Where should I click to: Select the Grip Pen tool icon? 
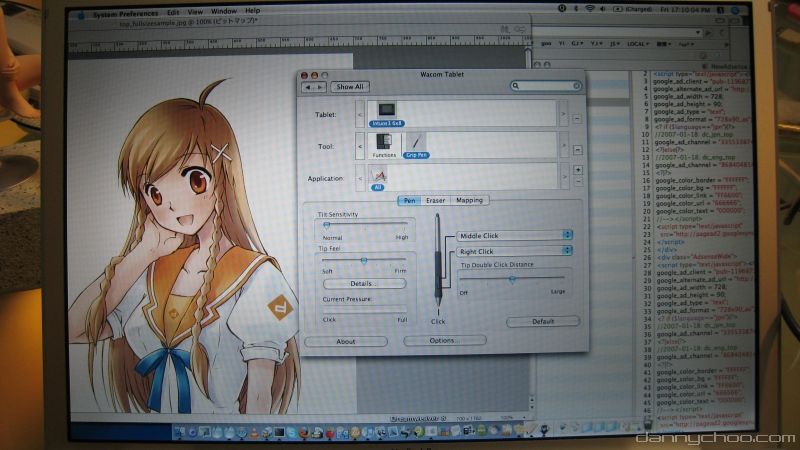pos(415,145)
